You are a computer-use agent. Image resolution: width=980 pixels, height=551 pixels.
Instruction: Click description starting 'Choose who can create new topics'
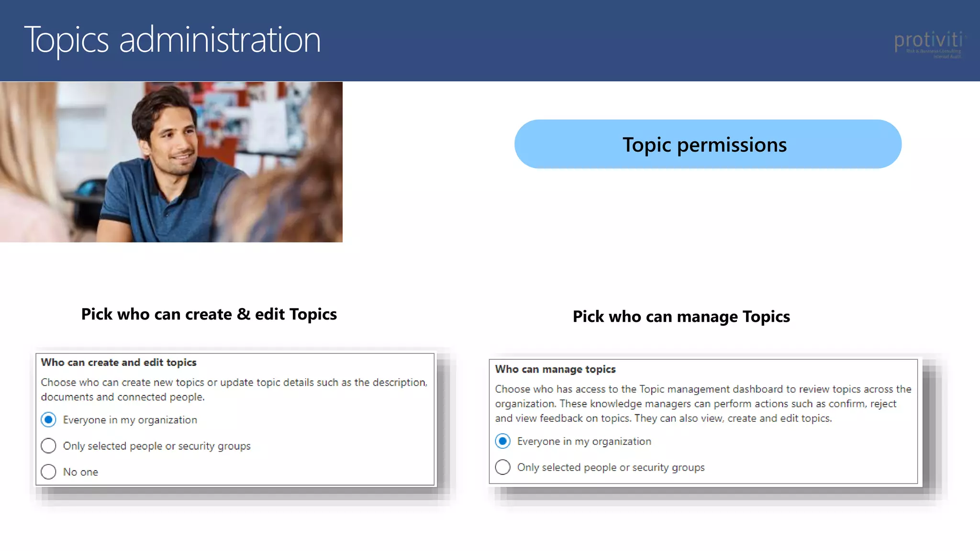tap(234, 390)
